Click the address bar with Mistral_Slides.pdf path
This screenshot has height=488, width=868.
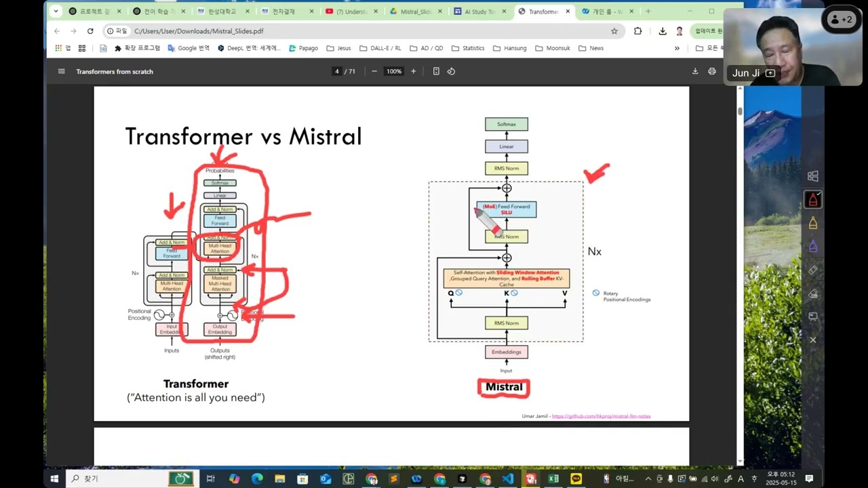363,31
